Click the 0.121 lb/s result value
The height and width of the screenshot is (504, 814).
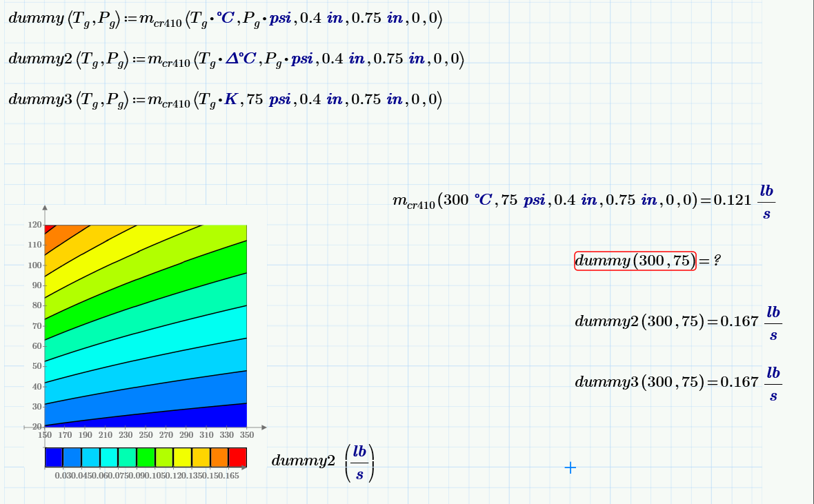click(x=744, y=201)
